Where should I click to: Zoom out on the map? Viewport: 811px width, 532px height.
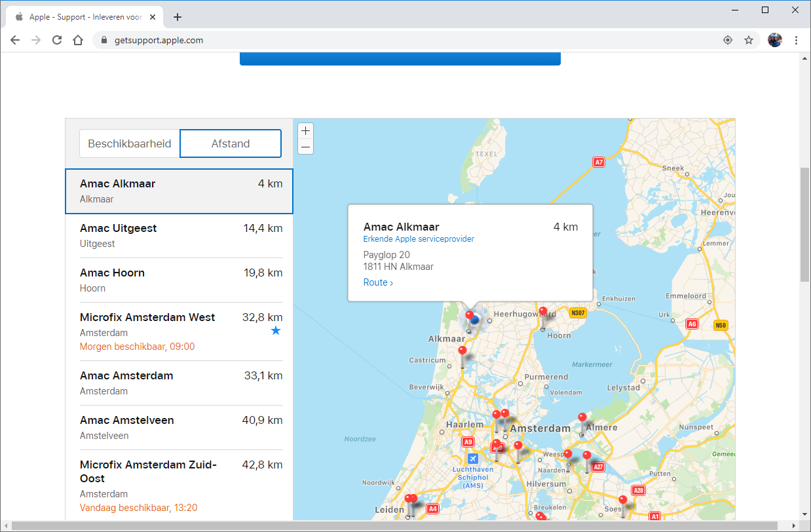(305, 146)
